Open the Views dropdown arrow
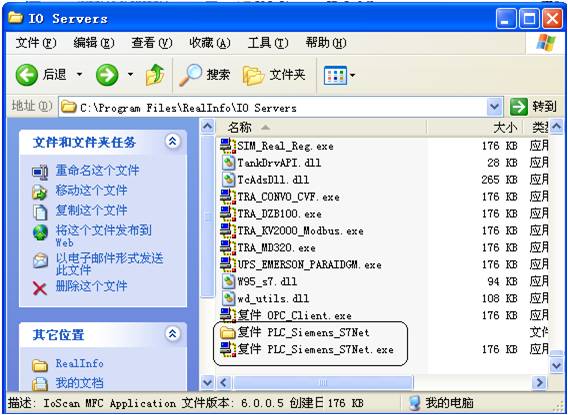The width and height of the screenshot is (568, 415). point(352,75)
